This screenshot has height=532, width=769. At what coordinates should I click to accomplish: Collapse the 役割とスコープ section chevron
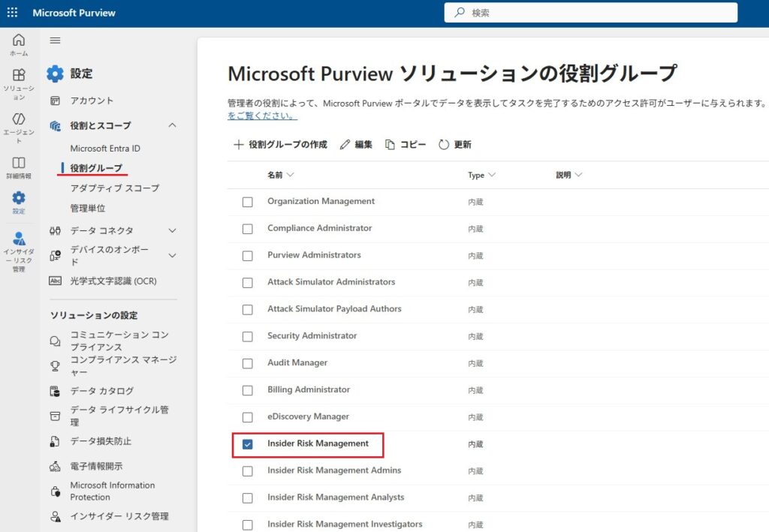pyautogui.click(x=172, y=125)
